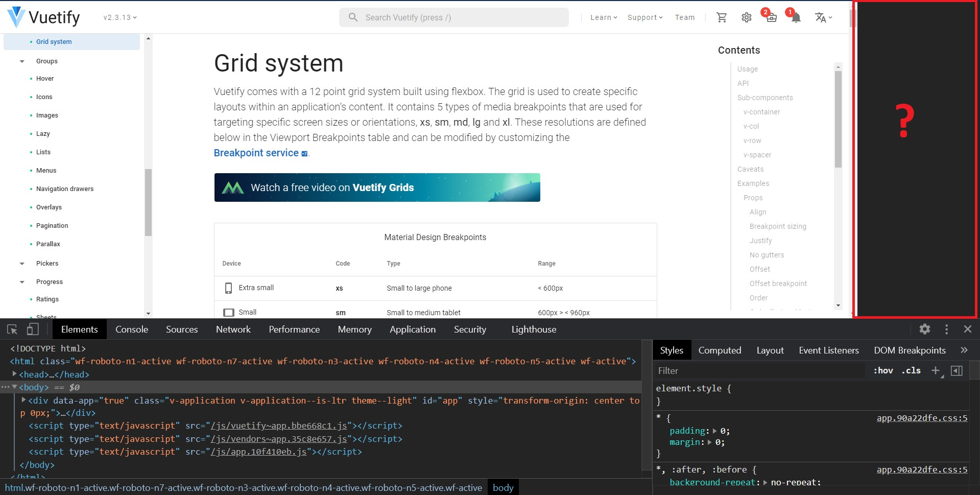Open the /js/app.10f410eb.js script link
The height and width of the screenshot is (495, 980).
[x=258, y=452]
